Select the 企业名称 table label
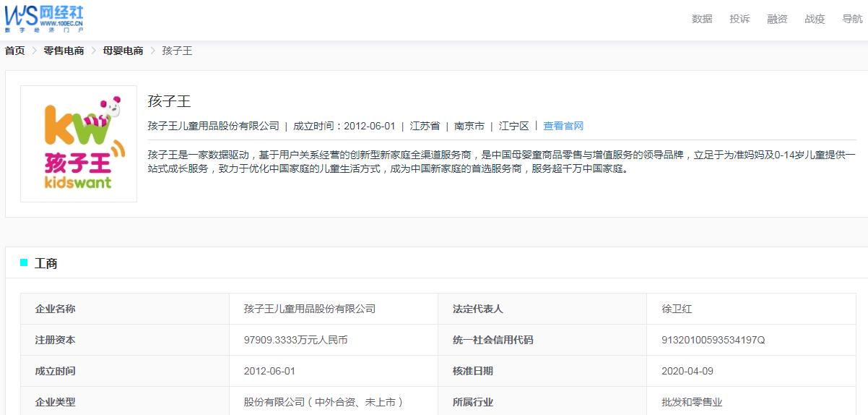The image size is (868, 415). (55, 309)
